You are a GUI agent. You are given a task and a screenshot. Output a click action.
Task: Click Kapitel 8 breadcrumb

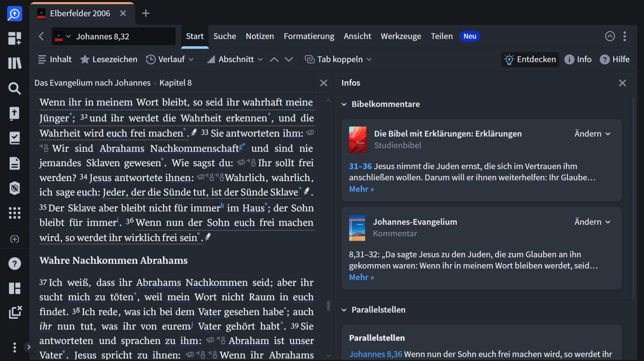[176, 83]
